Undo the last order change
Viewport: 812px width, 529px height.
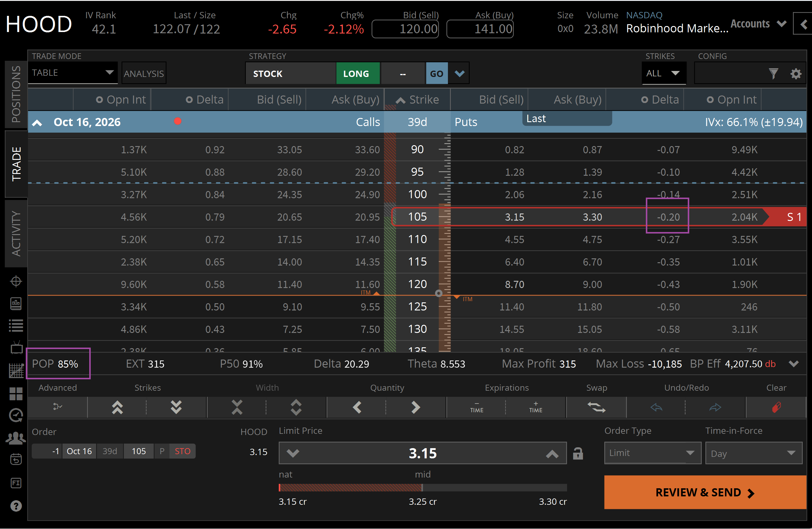(x=656, y=407)
